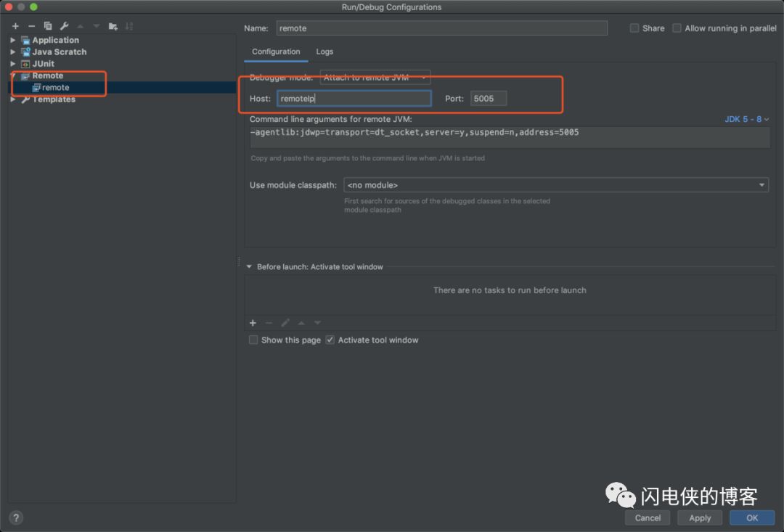Click the Host input field
Image resolution: width=784 pixels, height=532 pixels.
tap(354, 99)
